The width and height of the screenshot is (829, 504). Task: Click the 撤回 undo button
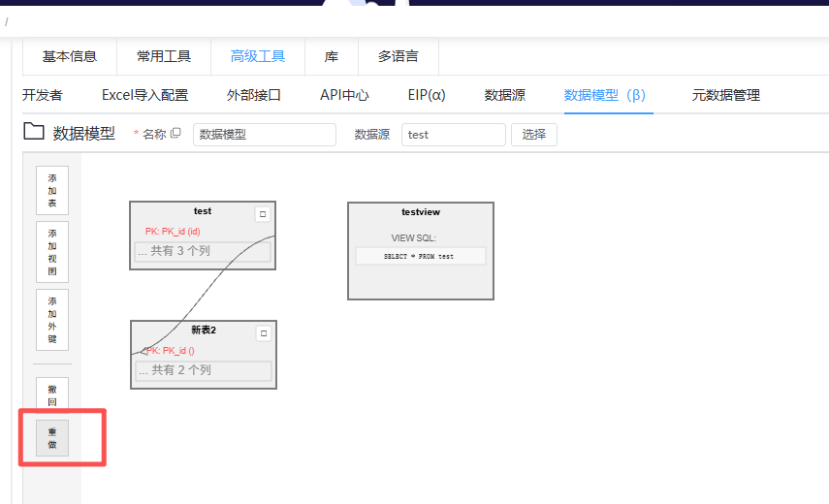[52, 394]
